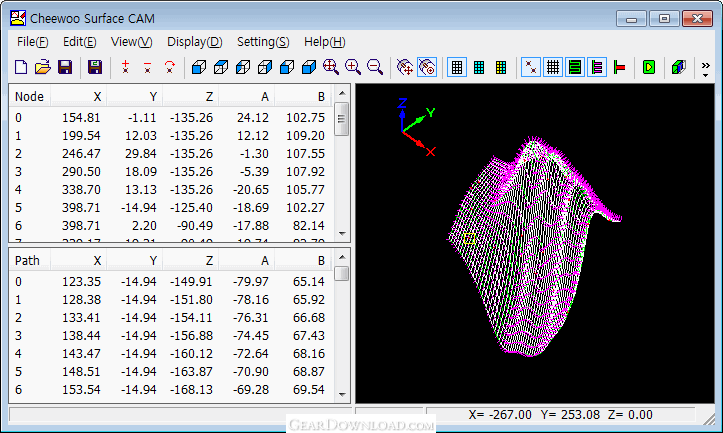723x433 pixels.
Task: Select Path row with X value 148.51
Action: click(172, 371)
